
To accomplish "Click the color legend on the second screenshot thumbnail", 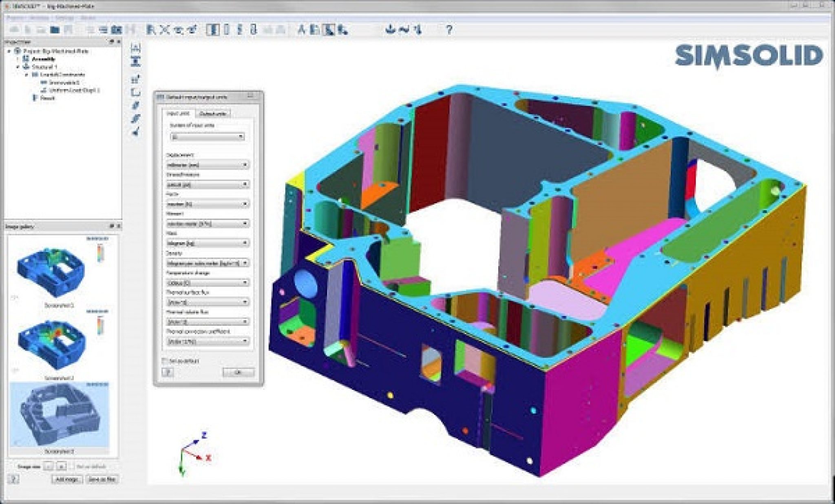I will [99, 325].
